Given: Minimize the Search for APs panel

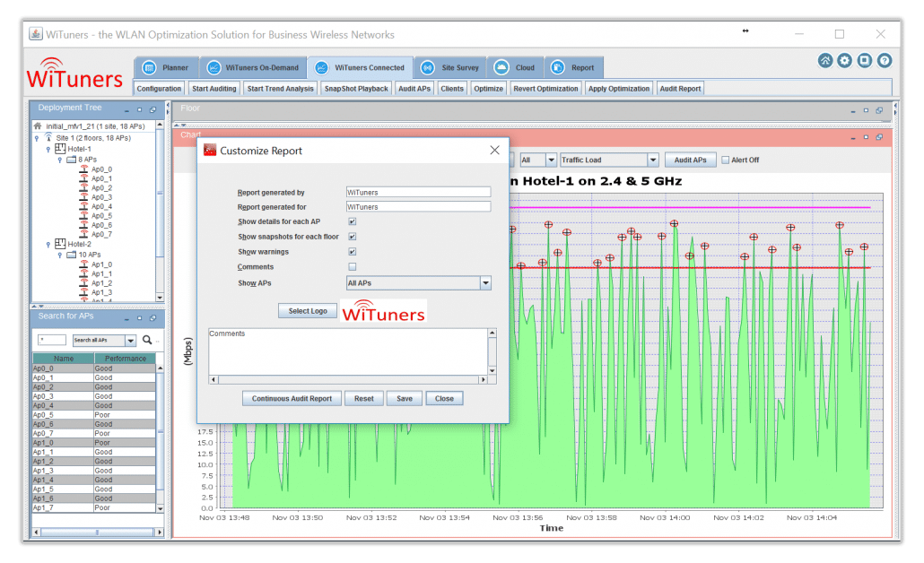Looking at the screenshot, I should 126,318.
